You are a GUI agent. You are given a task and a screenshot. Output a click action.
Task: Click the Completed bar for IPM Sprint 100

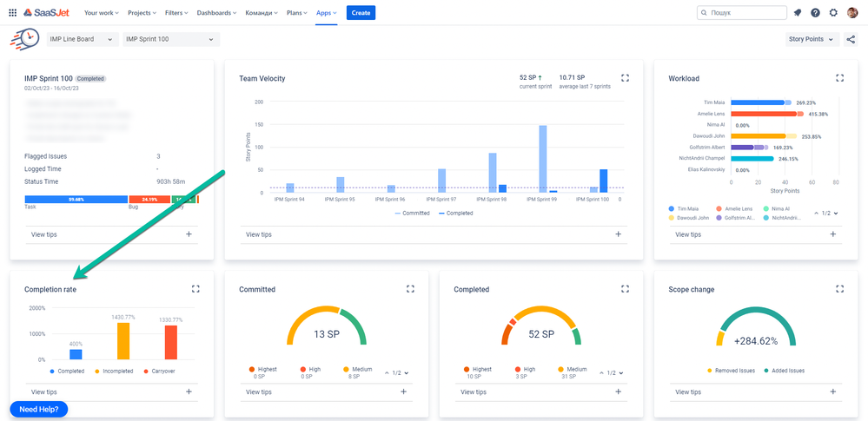click(x=603, y=181)
